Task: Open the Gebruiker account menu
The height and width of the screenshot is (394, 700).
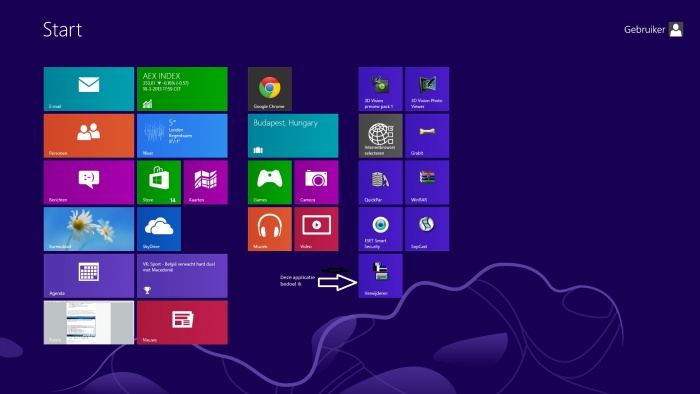Action: (x=653, y=29)
